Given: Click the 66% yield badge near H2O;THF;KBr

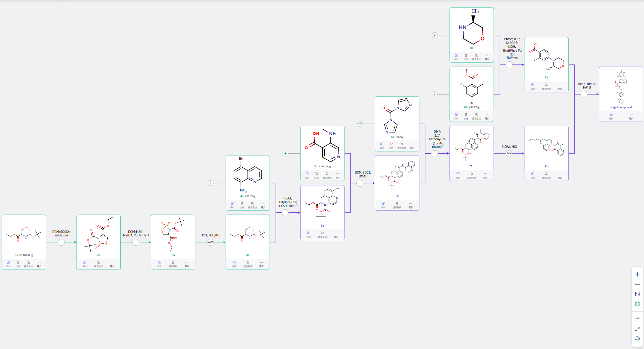Looking at the screenshot, I should pyautogui.click(x=211, y=242).
